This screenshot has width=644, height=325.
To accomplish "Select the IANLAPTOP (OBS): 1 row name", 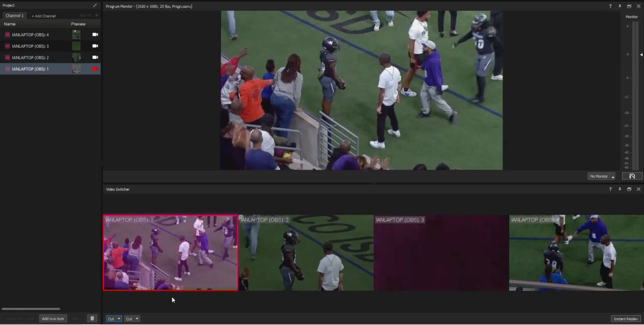I will point(30,69).
